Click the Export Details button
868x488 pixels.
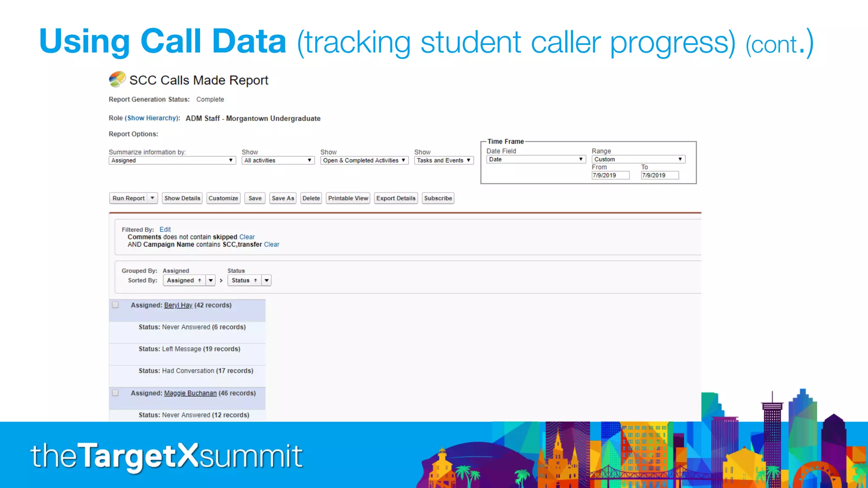tap(396, 198)
